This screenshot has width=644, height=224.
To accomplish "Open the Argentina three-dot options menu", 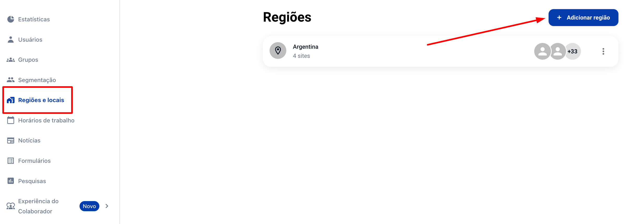I will pos(603,51).
